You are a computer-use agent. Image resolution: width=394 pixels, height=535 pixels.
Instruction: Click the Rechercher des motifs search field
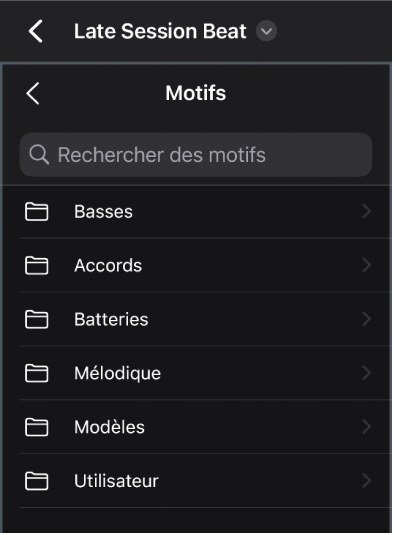pyautogui.click(x=196, y=155)
